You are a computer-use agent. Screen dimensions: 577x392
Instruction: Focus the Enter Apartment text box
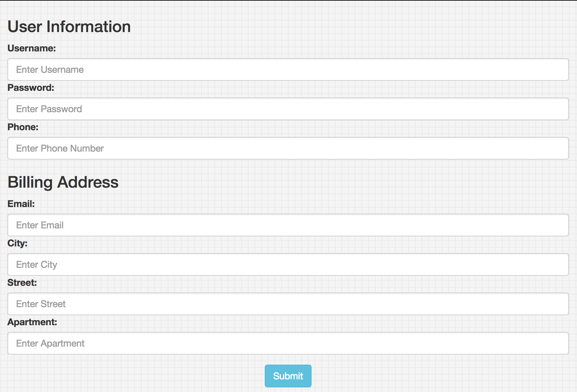pos(288,343)
